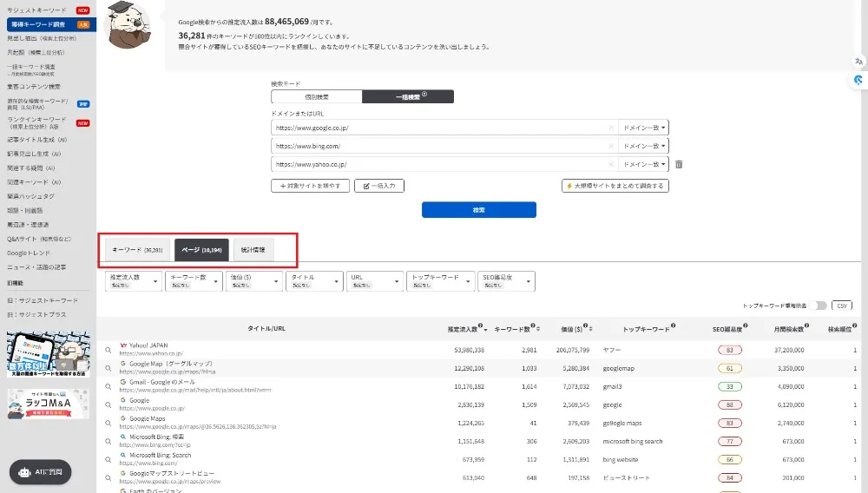Switch to 統計情報 tab
This screenshot has width=868, height=493.
click(253, 250)
